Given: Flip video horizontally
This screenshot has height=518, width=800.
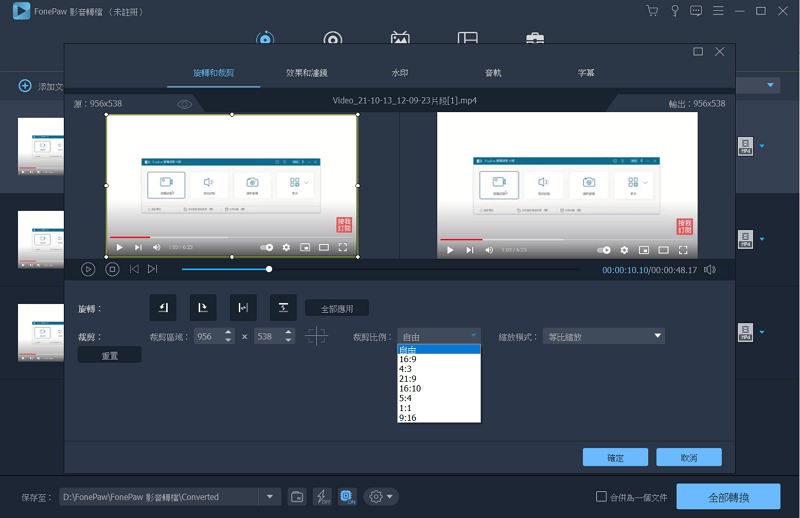Looking at the screenshot, I should point(243,308).
